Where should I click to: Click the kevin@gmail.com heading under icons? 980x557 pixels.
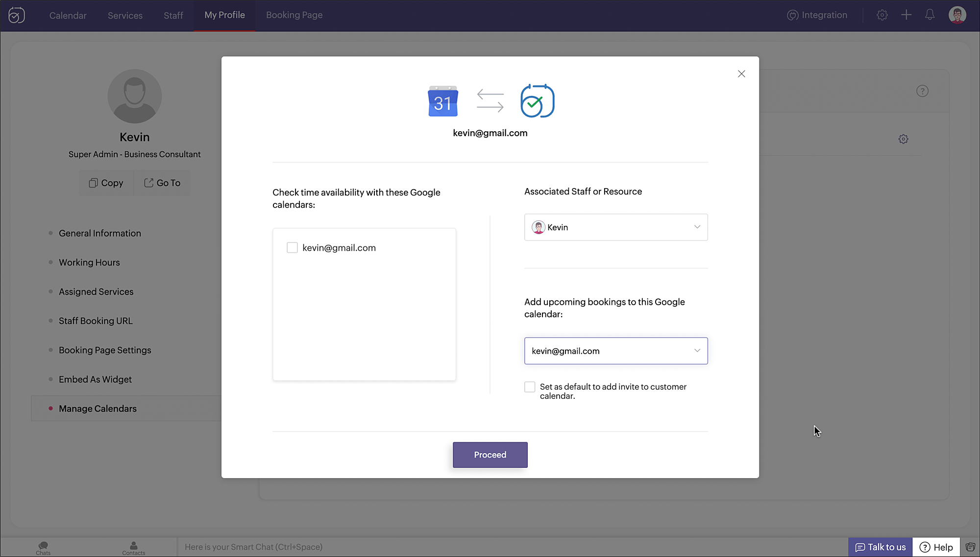(x=490, y=133)
